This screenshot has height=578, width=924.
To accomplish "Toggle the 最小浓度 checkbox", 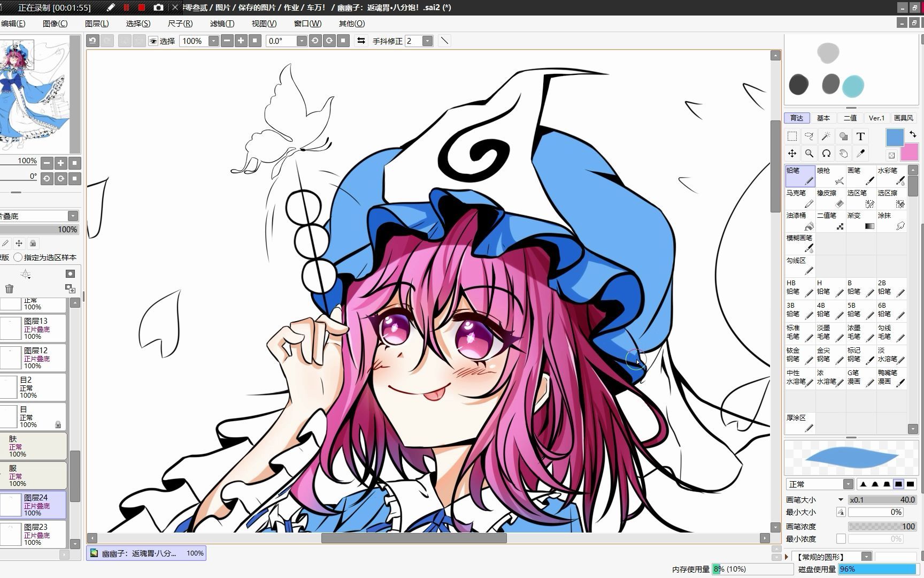I will tap(841, 539).
